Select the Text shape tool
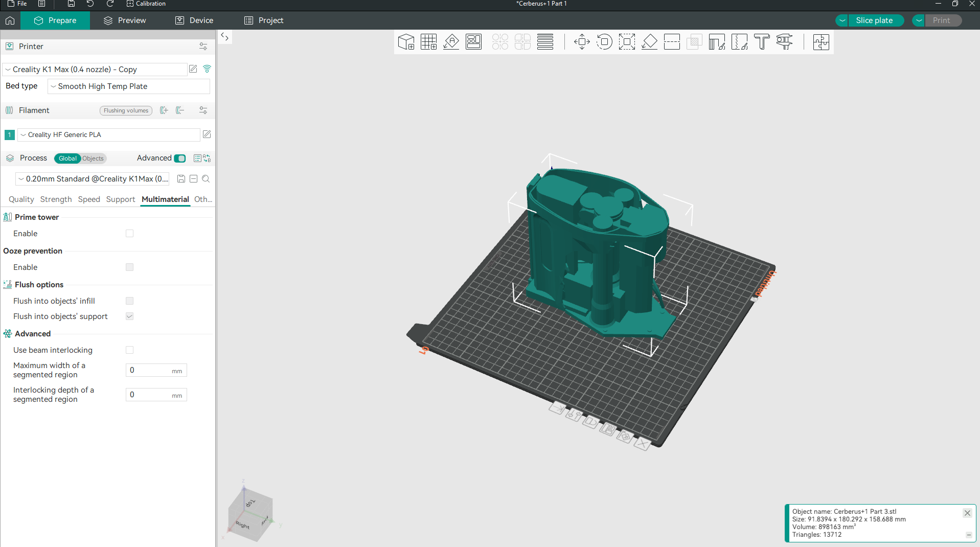Viewport: 980px width, 547px height. point(762,42)
